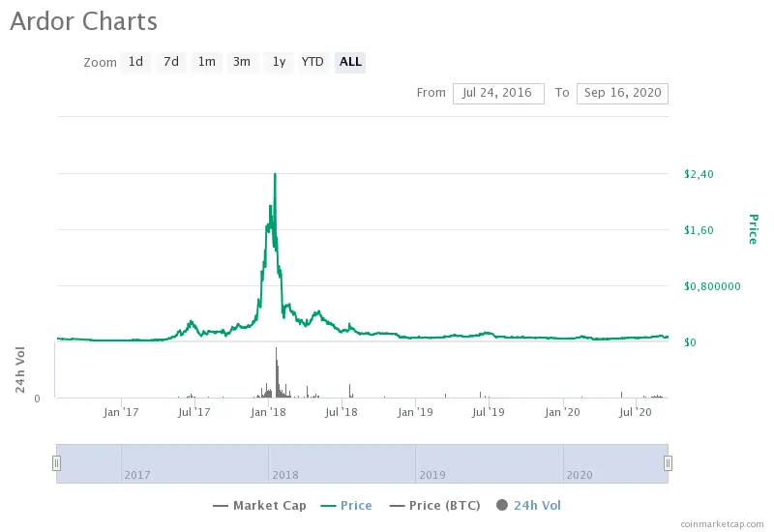Set zoom range to 3m
This screenshot has height=532, width=774.
242,62
